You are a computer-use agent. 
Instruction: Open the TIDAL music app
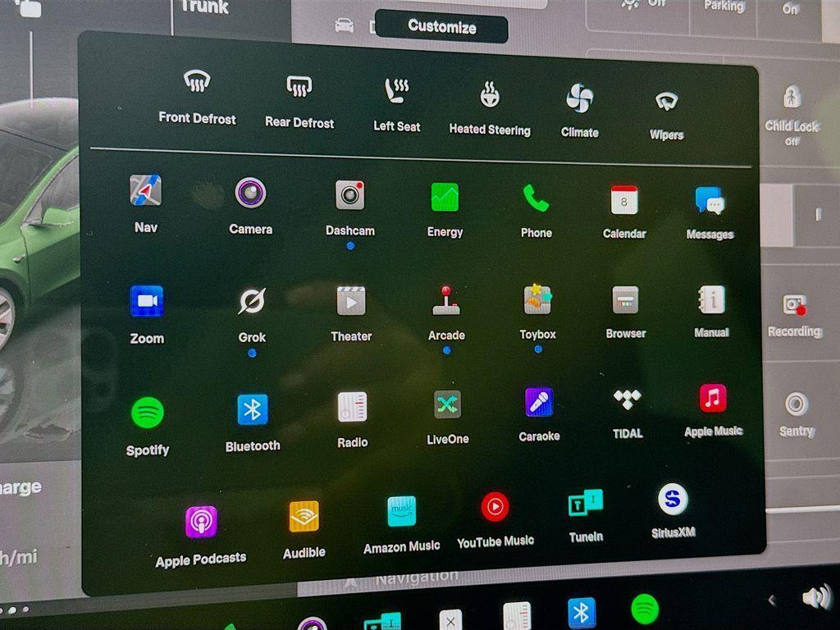tap(628, 399)
